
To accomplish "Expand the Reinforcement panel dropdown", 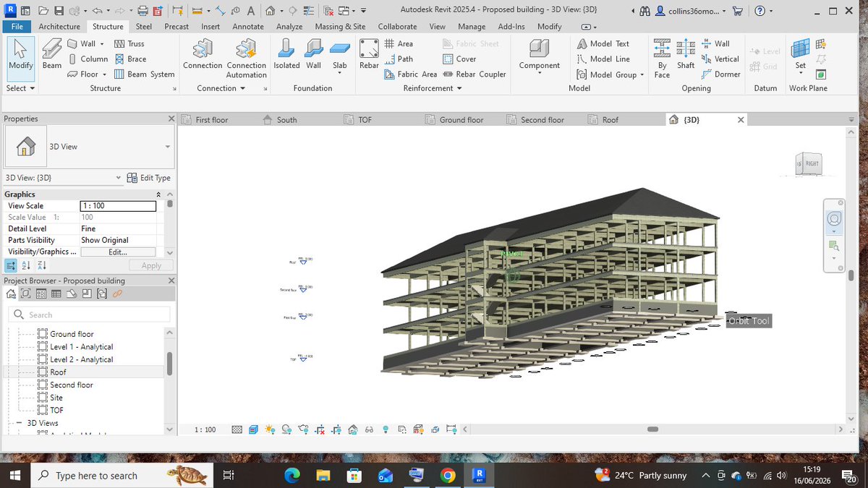I will pos(433,88).
